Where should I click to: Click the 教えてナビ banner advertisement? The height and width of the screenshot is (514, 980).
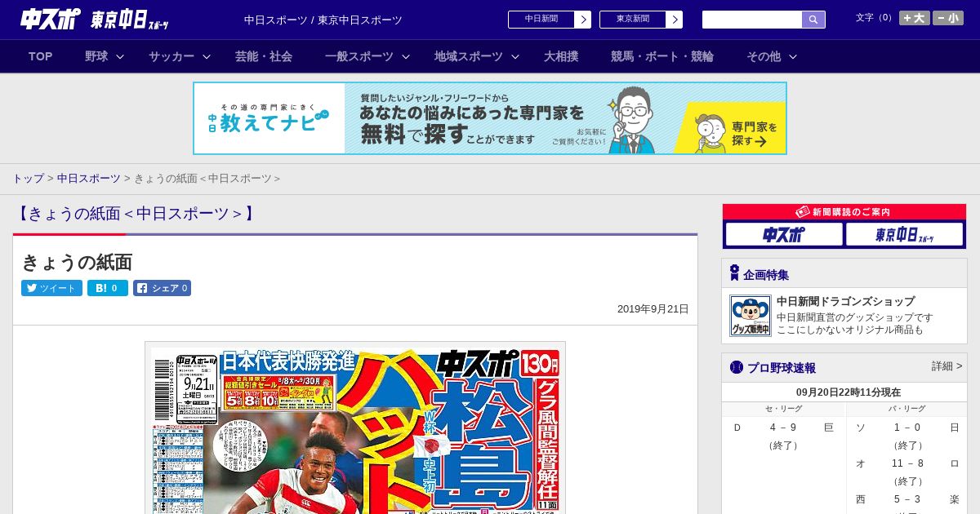coord(490,118)
